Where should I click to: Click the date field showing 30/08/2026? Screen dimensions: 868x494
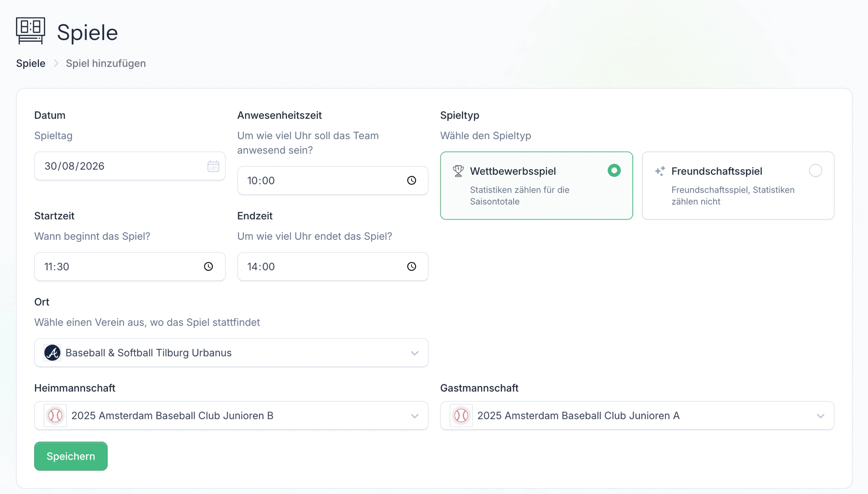click(130, 166)
